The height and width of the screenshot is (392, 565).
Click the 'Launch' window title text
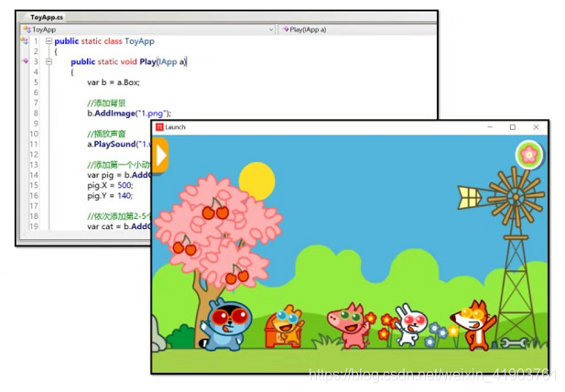coord(175,127)
